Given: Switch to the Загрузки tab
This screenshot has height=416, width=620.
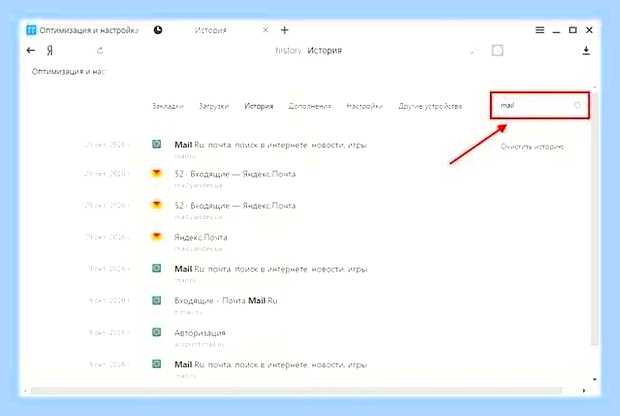Looking at the screenshot, I should pyautogui.click(x=214, y=106).
